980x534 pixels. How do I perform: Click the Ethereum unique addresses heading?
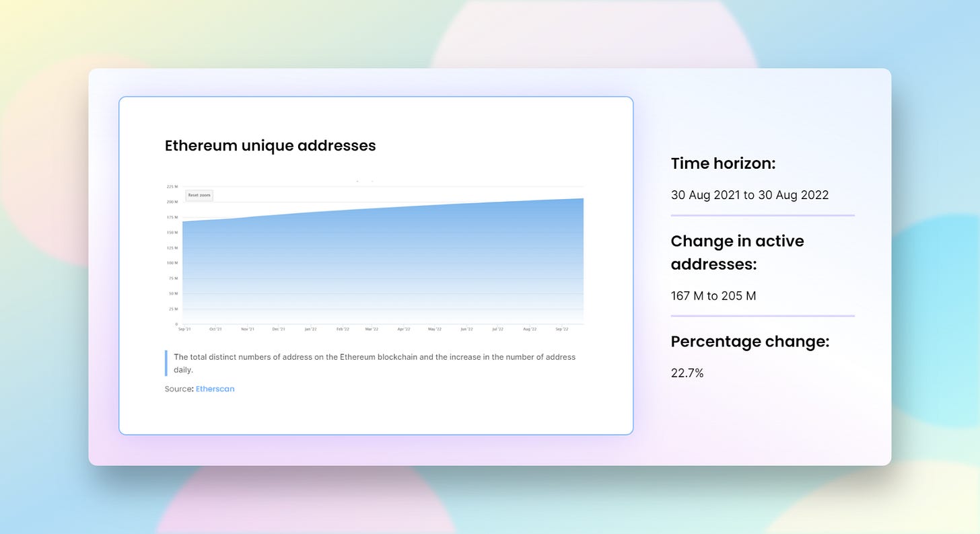(x=270, y=145)
